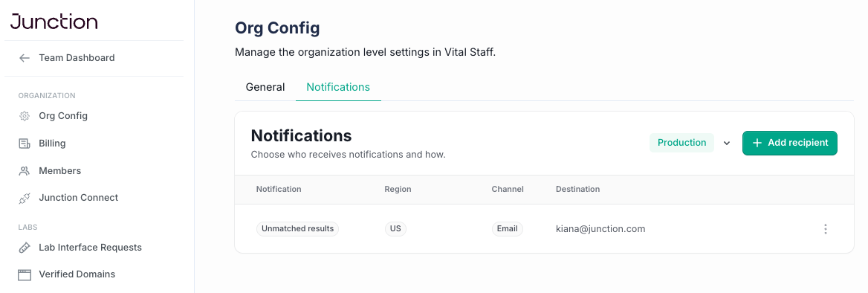Select the Notifications tab
This screenshot has height=293, width=868.
coord(338,88)
